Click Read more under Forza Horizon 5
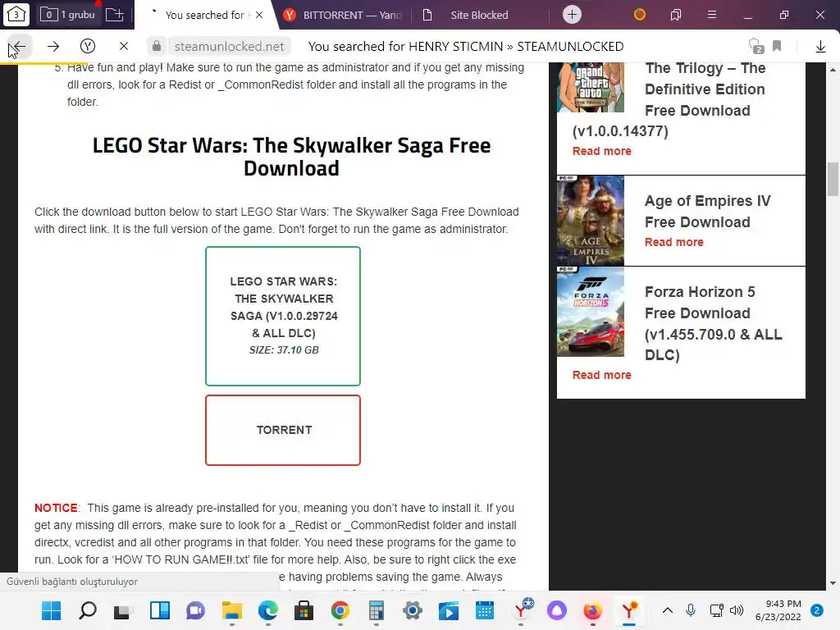The image size is (840, 630). point(601,375)
